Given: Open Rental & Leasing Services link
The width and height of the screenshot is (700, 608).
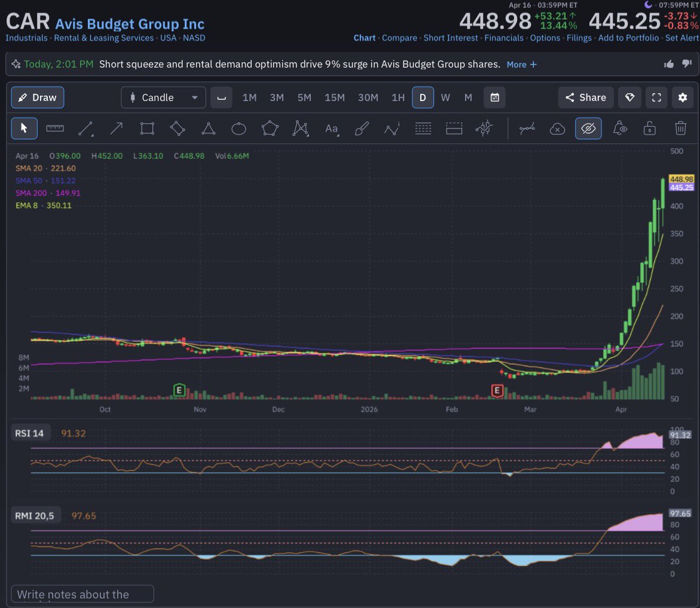Looking at the screenshot, I should point(103,38).
